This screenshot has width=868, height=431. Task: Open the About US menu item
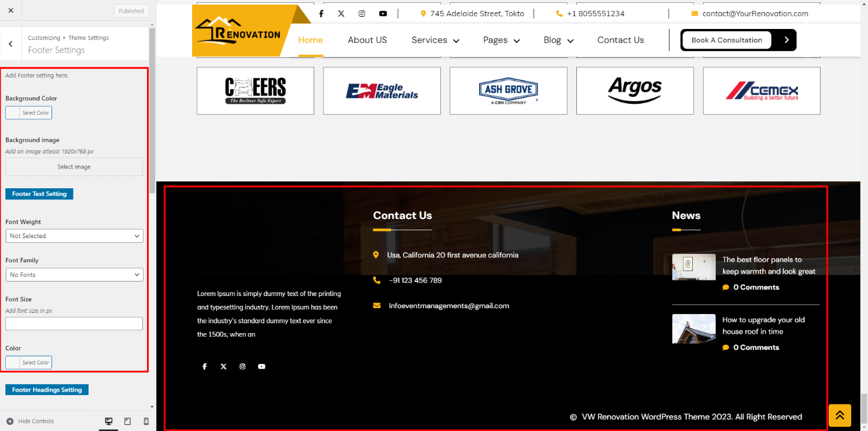click(367, 40)
